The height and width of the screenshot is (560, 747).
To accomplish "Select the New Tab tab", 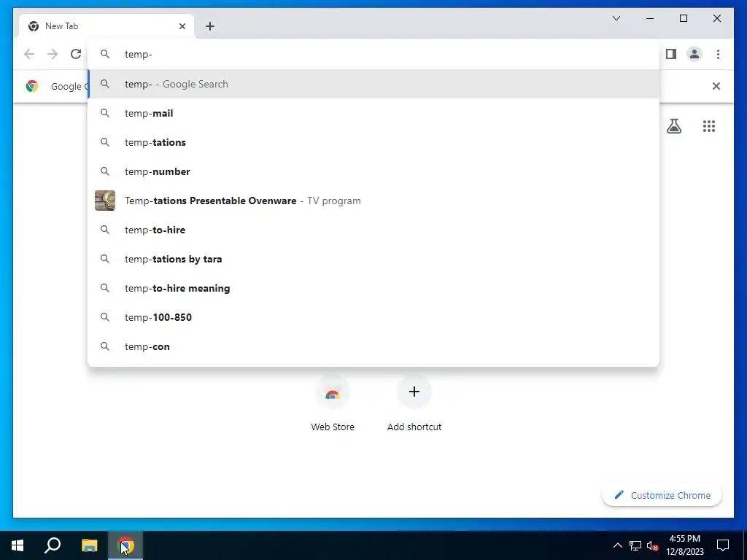I will coord(107,26).
